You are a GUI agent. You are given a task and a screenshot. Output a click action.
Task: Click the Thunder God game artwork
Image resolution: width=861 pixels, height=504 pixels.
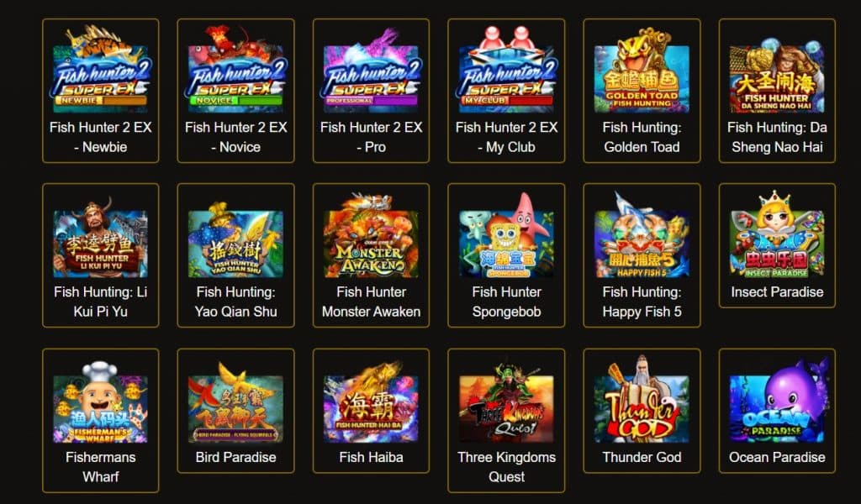tap(642, 399)
